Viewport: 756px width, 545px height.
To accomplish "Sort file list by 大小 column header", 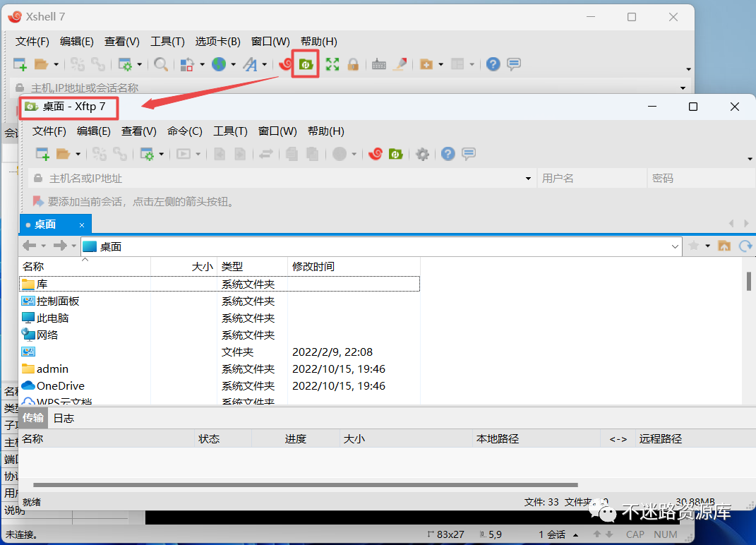I will tap(184, 266).
